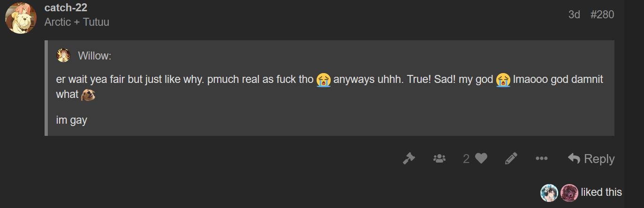Viewport: 644px width, 208px height.
Task: Open the first liker's avatar
Action: click(x=549, y=193)
